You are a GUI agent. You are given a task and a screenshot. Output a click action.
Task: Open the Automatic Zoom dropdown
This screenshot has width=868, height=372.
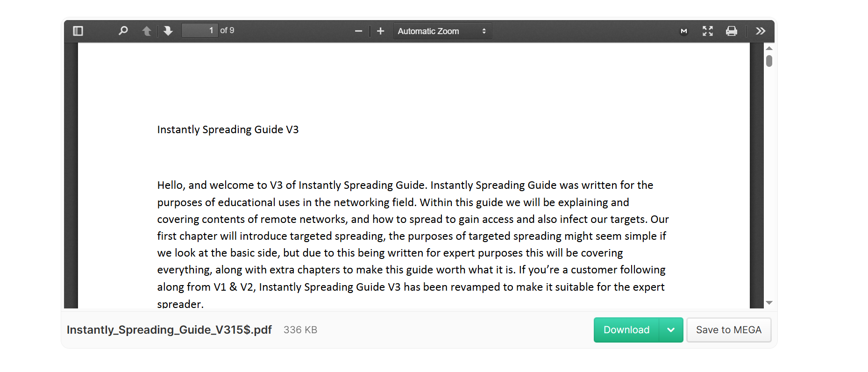point(442,31)
